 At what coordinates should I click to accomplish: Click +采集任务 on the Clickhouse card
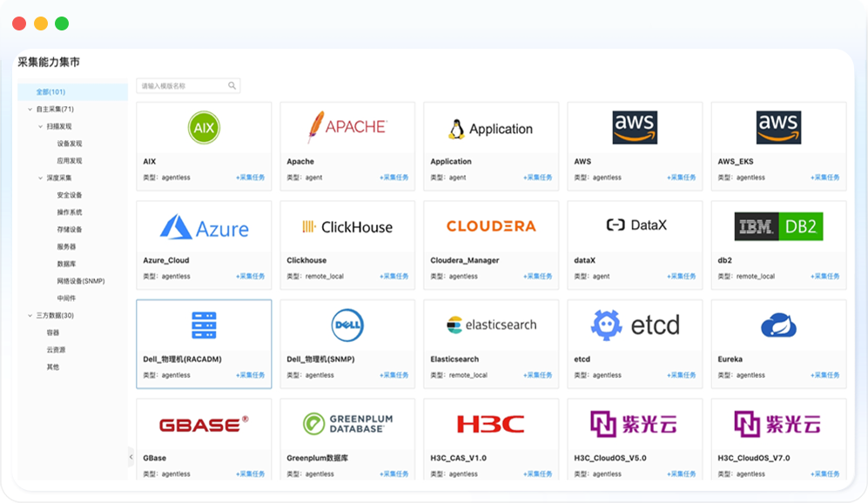click(x=394, y=277)
